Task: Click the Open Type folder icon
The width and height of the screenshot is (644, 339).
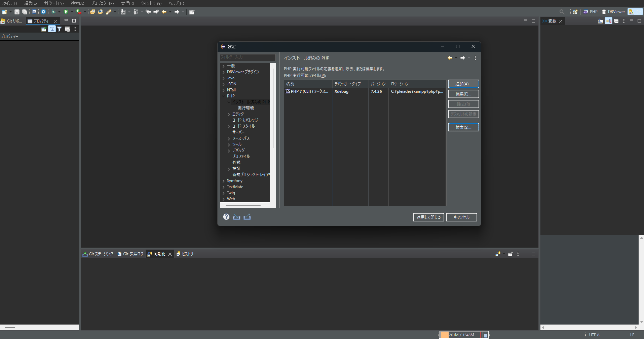Action: 92,12
